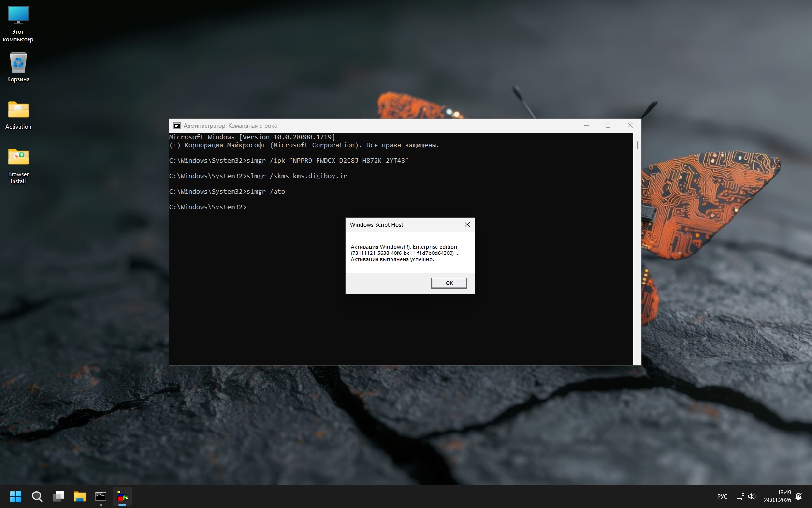Open the clock and calendar flyout
This screenshot has height=508, width=812.
click(777, 496)
